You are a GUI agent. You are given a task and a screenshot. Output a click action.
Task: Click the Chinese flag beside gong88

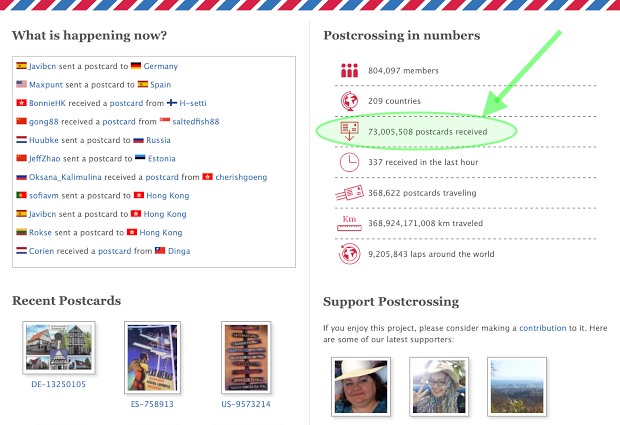coord(21,121)
